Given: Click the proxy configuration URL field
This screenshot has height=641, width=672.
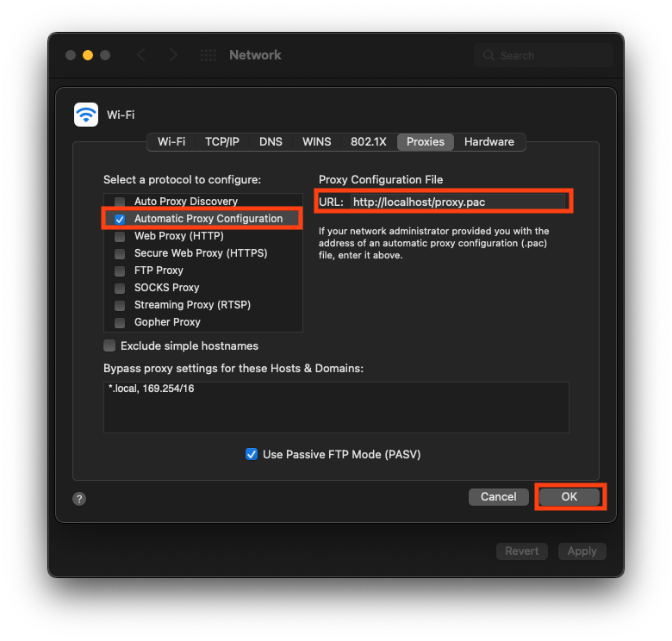Looking at the screenshot, I should (x=457, y=202).
